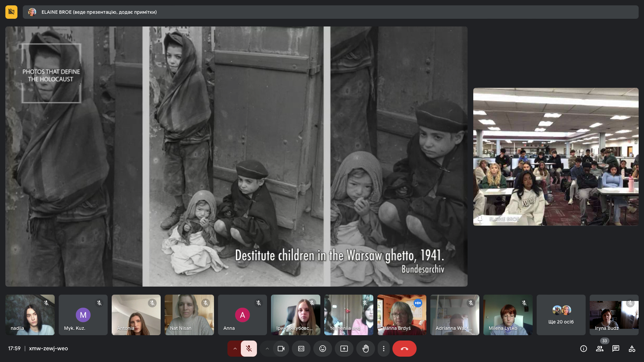Click muted mic icon on Nat Nisan tile
This screenshot has width=644, height=362.
[x=206, y=303]
